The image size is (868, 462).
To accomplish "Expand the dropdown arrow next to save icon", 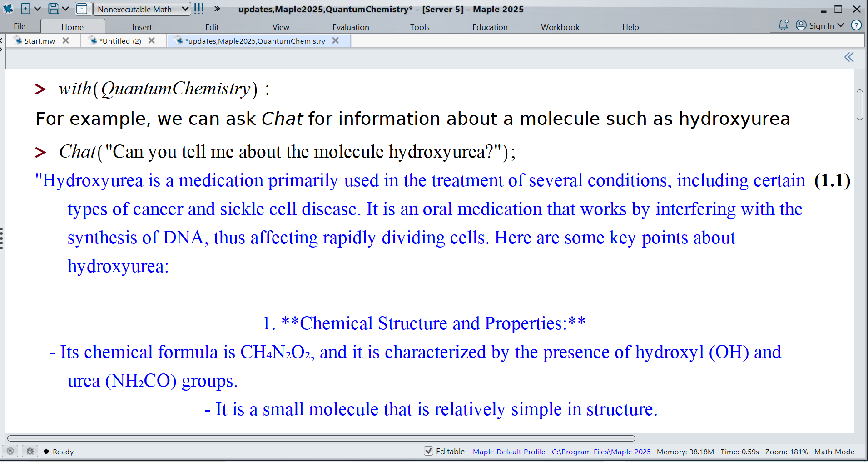I will [65, 9].
